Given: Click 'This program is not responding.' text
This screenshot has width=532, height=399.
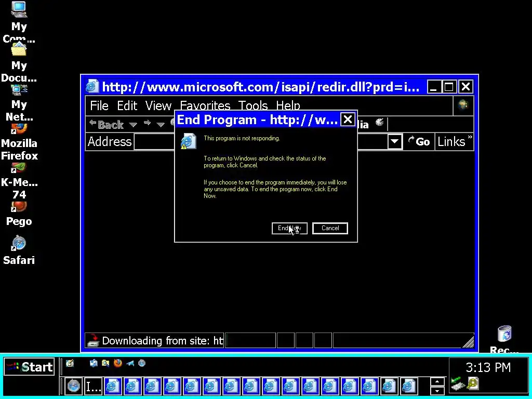Looking at the screenshot, I should [x=242, y=138].
